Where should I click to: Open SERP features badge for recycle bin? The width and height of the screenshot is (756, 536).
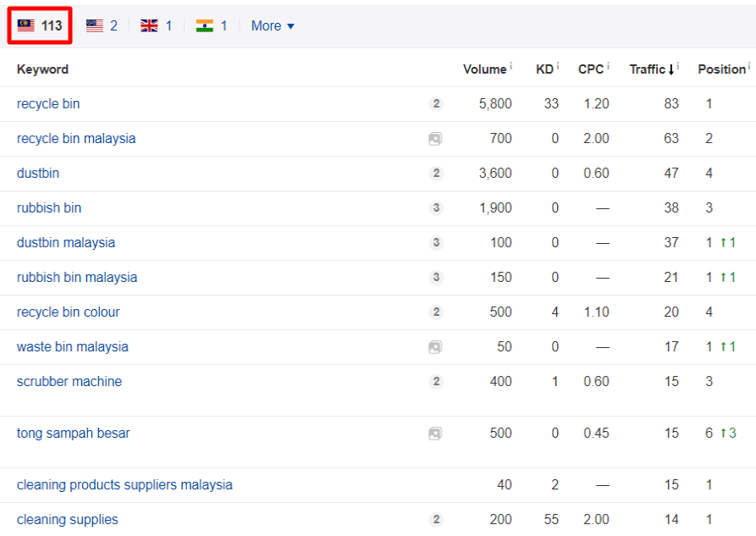(x=436, y=103)
